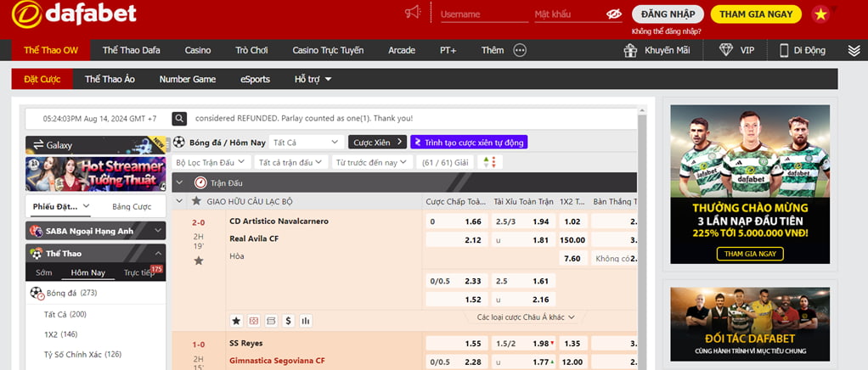Viewport: 868px width, 370px height.
Task: Click the megaphone announcements icon
Action: (413, 13)
